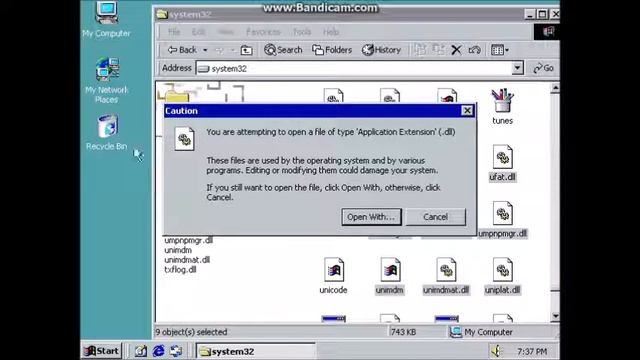This screenshot has width=640, height=360.
Task: Expand the Address bar dropdown arrow
Action: (518, 68)
